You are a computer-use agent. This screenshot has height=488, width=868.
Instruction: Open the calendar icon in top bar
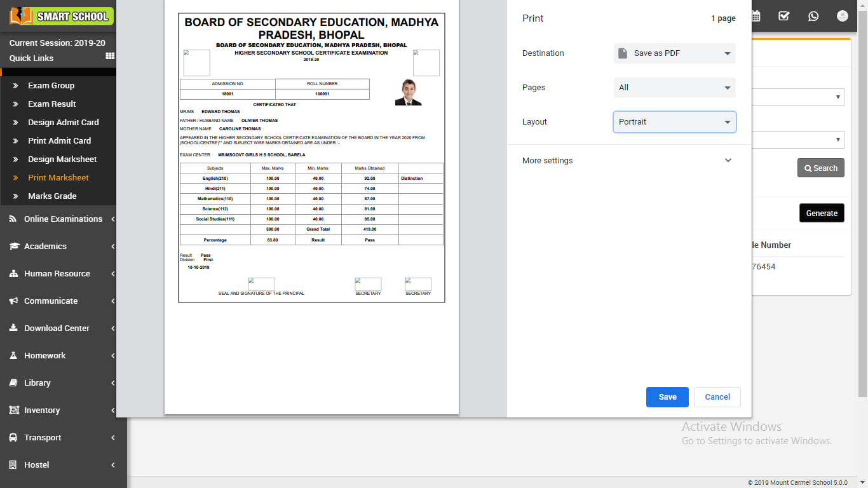pos(756,17)
